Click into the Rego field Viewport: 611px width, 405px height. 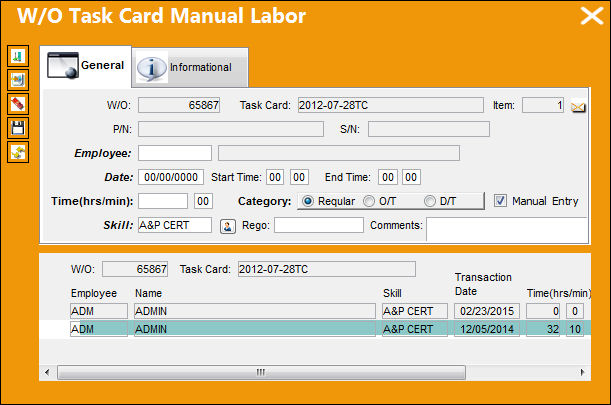pyautogui.click(x=319, y=225)
